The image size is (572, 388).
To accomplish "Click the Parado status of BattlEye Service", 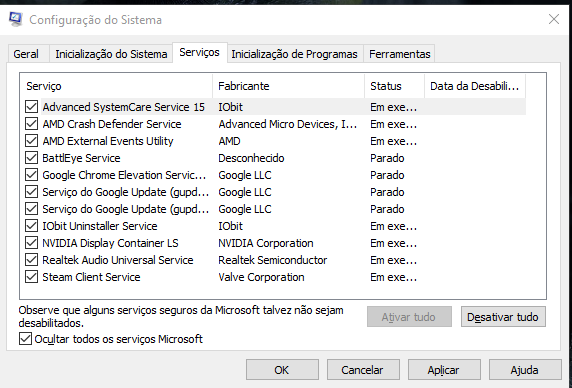I will (x=387, y=158).
